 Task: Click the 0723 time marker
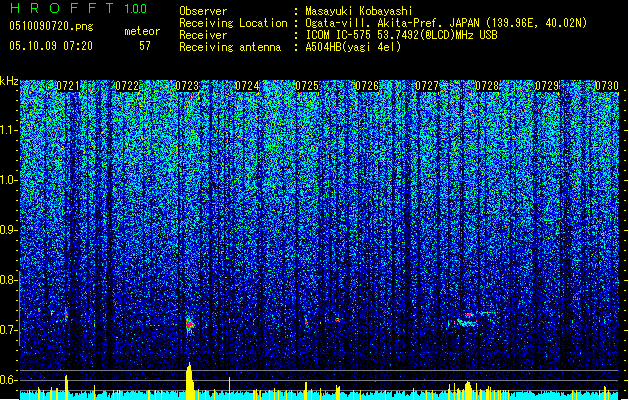[187, 86]
